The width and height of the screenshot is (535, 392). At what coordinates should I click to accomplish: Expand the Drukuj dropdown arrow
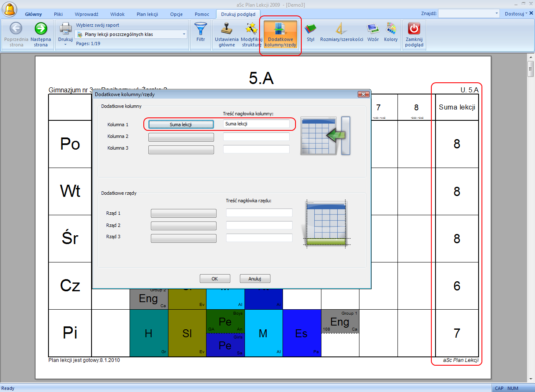pos(65,44)
